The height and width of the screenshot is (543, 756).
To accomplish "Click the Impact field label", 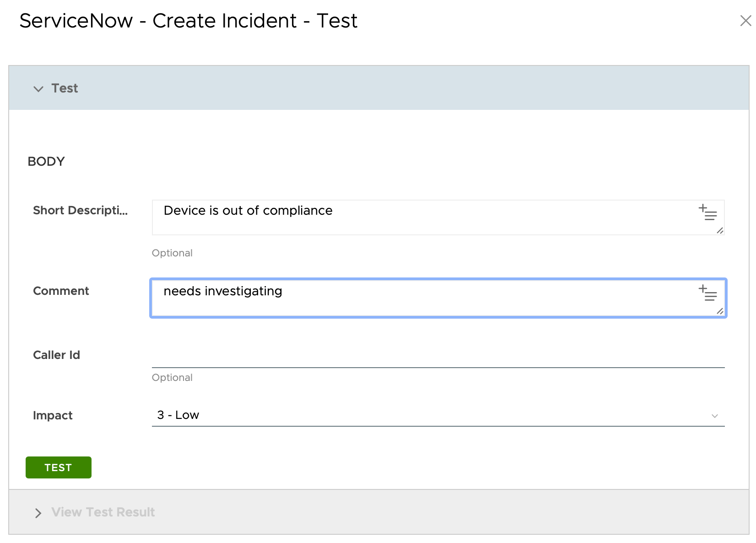I will 53,416.
